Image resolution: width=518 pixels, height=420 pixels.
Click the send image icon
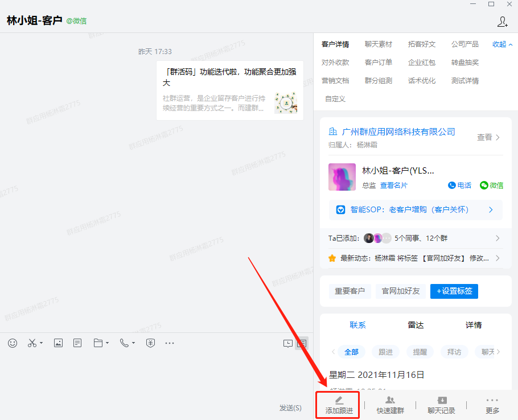click(58, 343)
